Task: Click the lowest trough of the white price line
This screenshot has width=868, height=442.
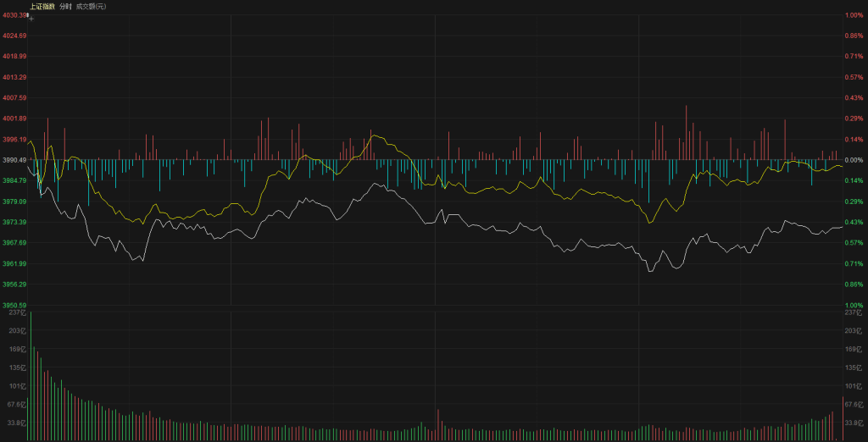Action: (651, 270)
